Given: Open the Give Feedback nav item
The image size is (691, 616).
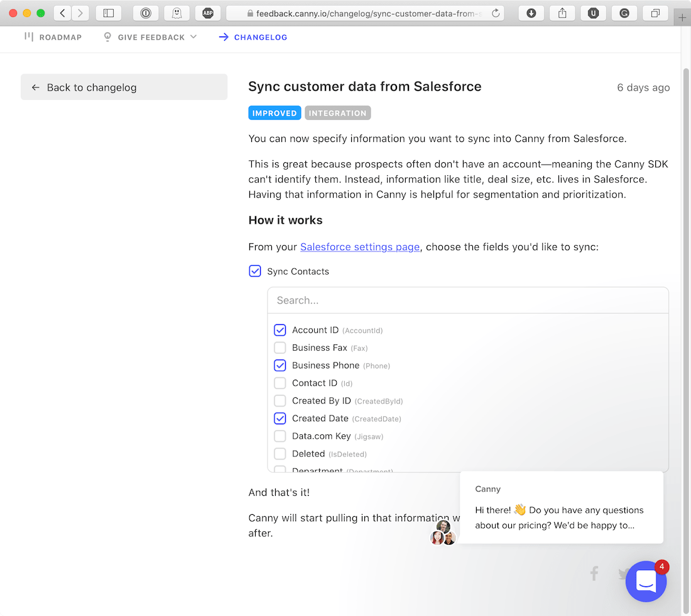Looking at the screenshot, I should coord(150,37).
